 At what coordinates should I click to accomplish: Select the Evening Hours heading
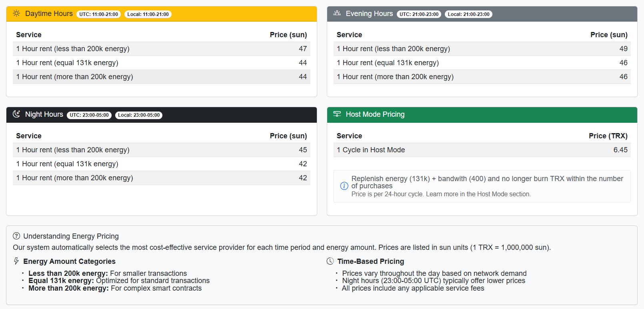(x=369, y=14)
